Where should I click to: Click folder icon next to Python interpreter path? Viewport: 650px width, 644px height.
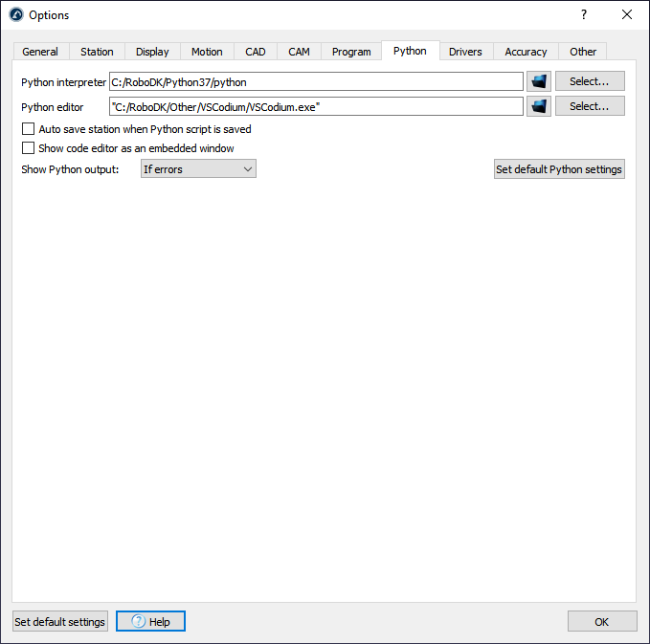click(x=539, y=81)
